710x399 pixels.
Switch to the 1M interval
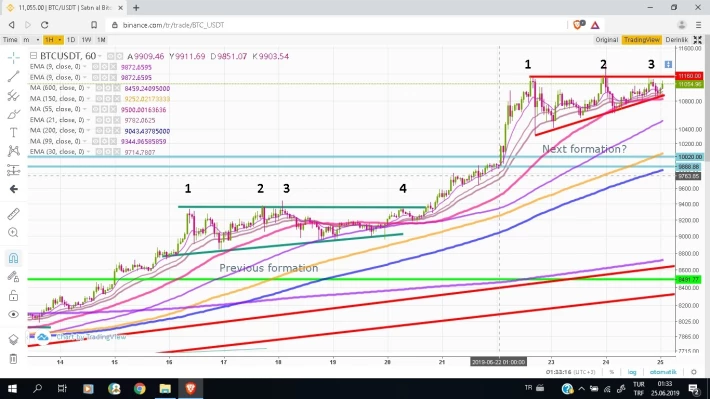101,40
